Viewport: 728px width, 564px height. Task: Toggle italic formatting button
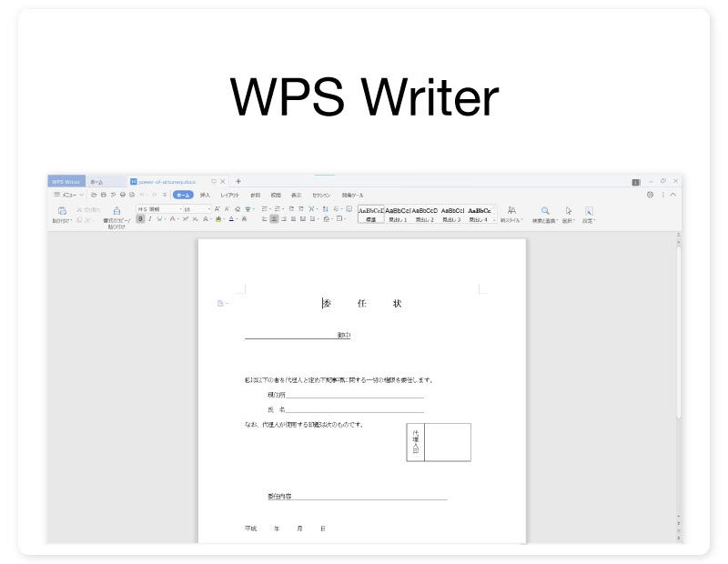pyautogui.click(x=150, y=219)
